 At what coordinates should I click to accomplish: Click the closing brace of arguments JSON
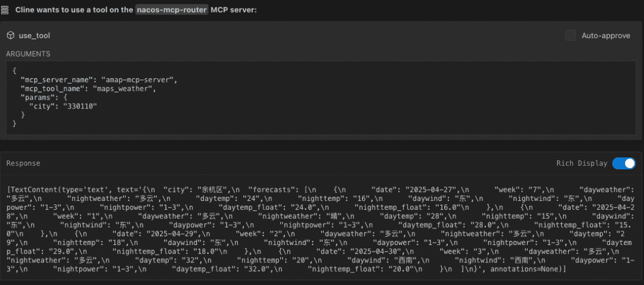(14, 123)
